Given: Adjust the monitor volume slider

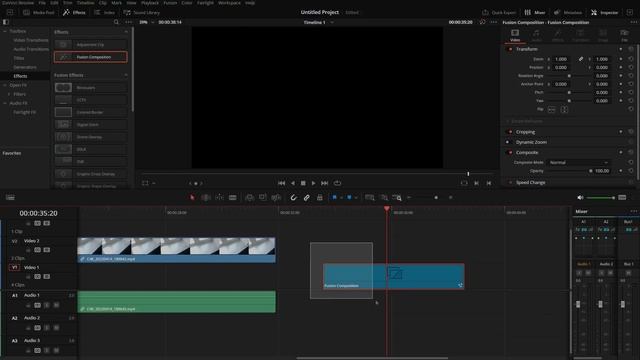Looking at the screenshot, I should coord(600,198).
